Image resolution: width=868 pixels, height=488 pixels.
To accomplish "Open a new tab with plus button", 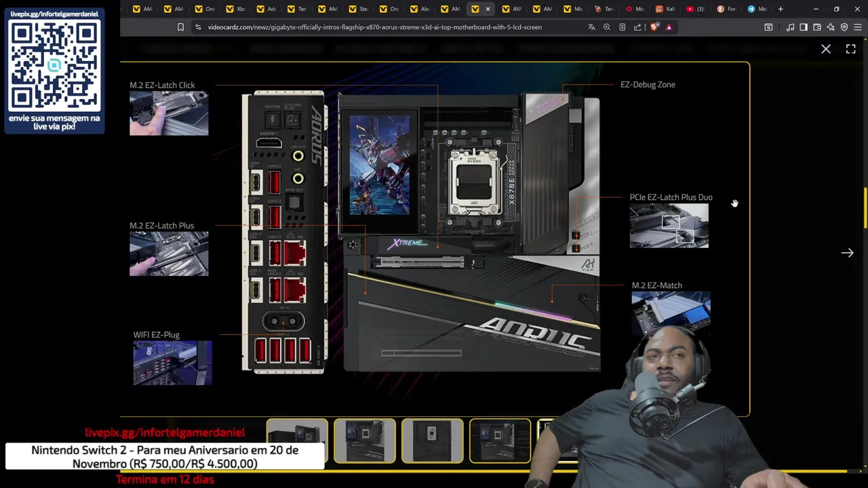I will 781,9.
